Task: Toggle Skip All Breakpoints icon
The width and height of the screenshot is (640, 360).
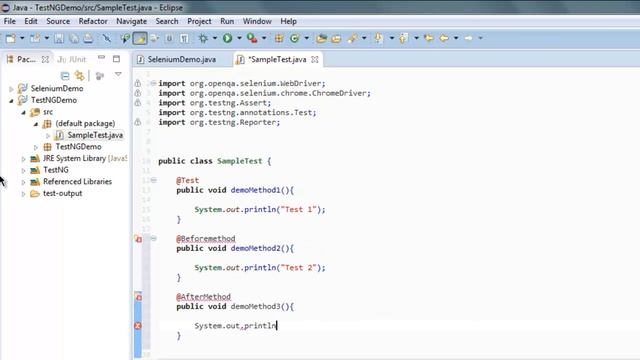Action: [x=107, y=38]
